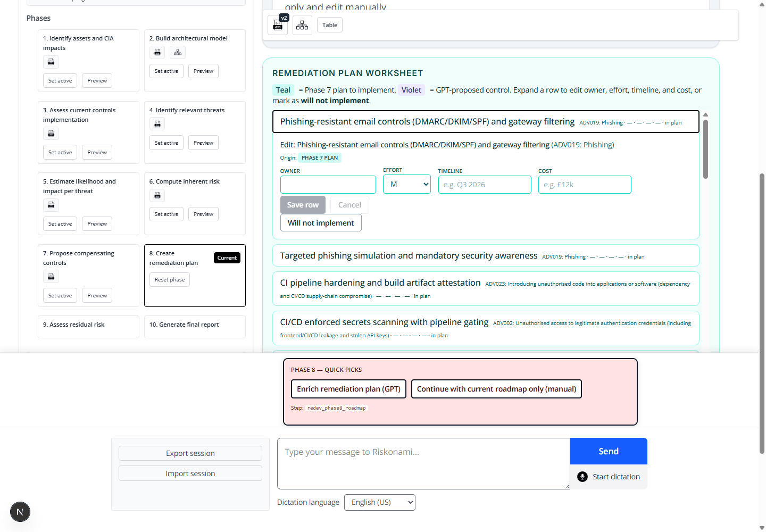
Task: Click the redev_phase8_roadmap step code
Action: (x=337, y=408)
